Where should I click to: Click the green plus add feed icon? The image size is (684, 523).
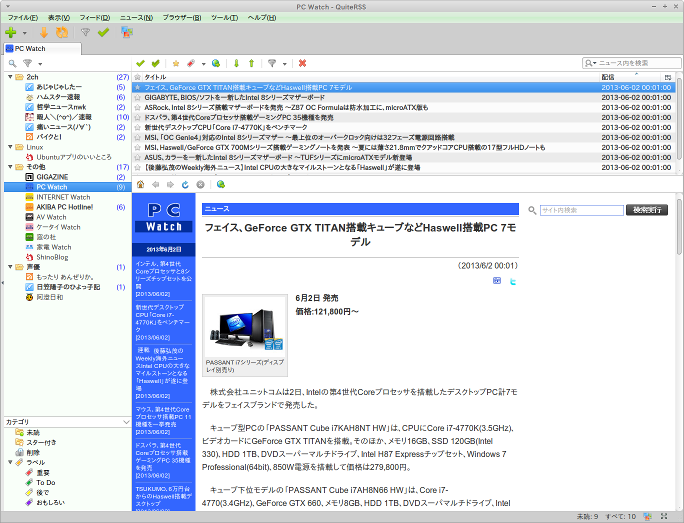coord(11,32)
